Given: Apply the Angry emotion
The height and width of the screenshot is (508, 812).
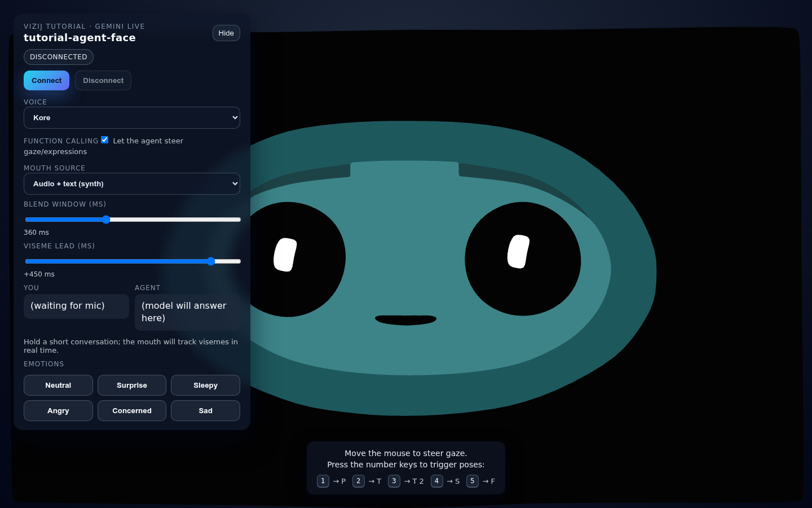Looking at the screenshot, I should coord(58,411).
